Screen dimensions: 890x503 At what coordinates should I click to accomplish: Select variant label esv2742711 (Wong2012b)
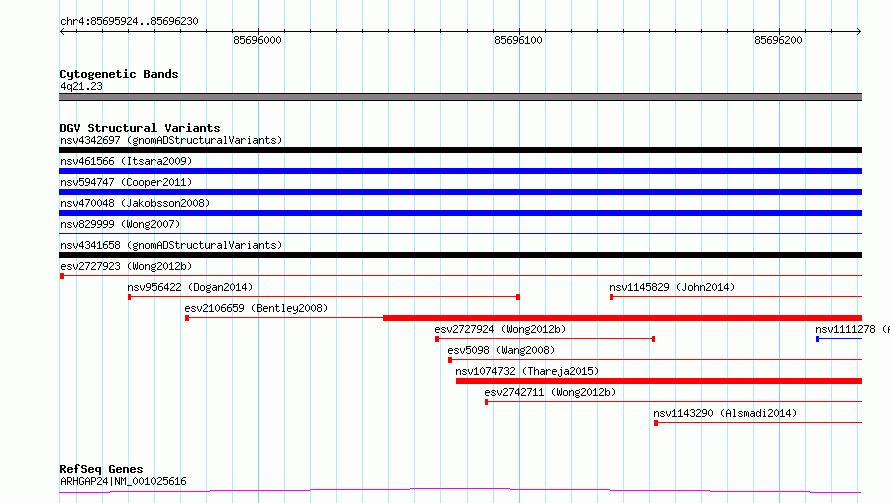click(x=550, y=392)
